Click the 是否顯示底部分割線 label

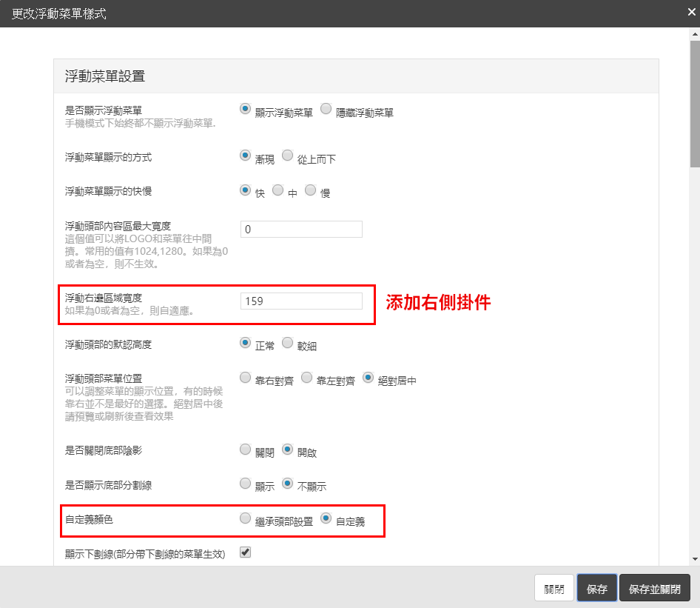click(x=108, y=485)
